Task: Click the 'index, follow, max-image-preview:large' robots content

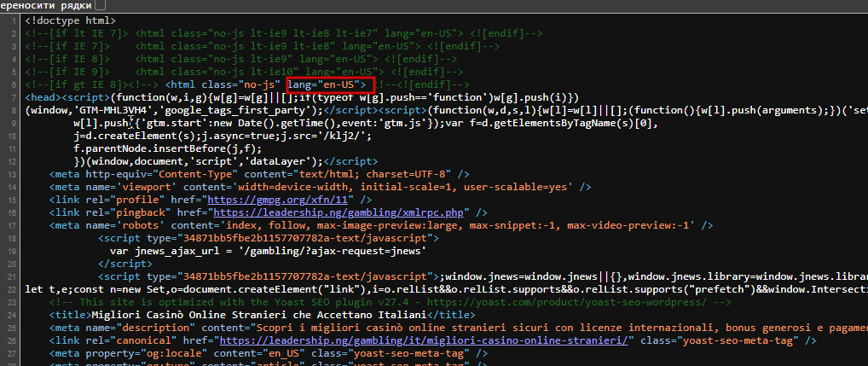Action: [x=343, y=225]
